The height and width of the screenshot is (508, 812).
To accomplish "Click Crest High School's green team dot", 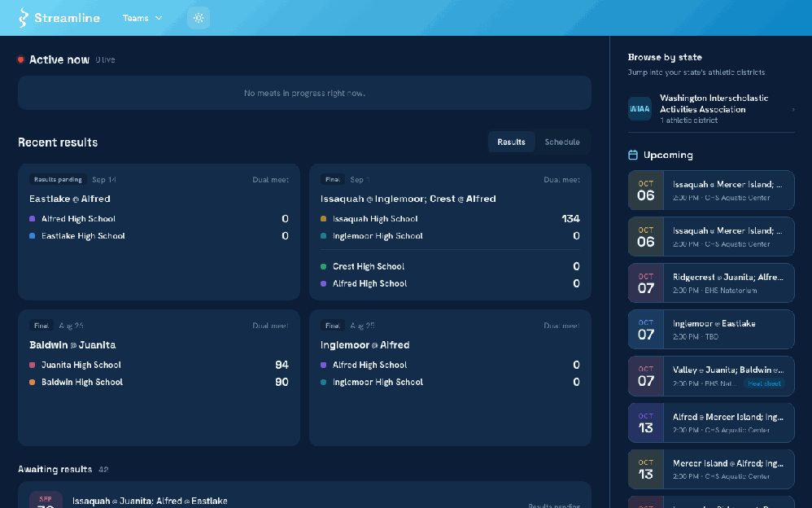I will (323, 266).
